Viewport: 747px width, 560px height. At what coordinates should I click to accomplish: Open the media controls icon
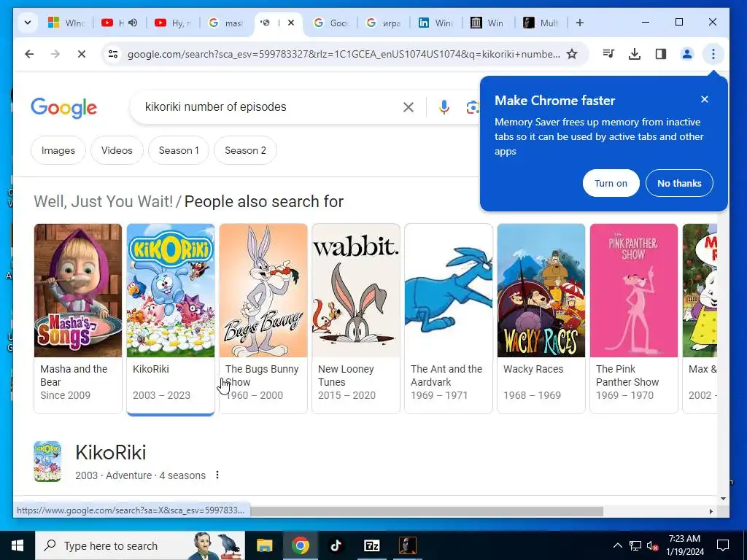[608, 54]
